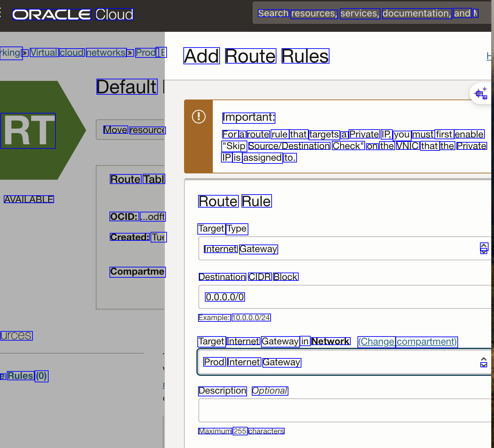Click the top search resources bar
This screenshot has width=494, height=448.
(368, 13)
